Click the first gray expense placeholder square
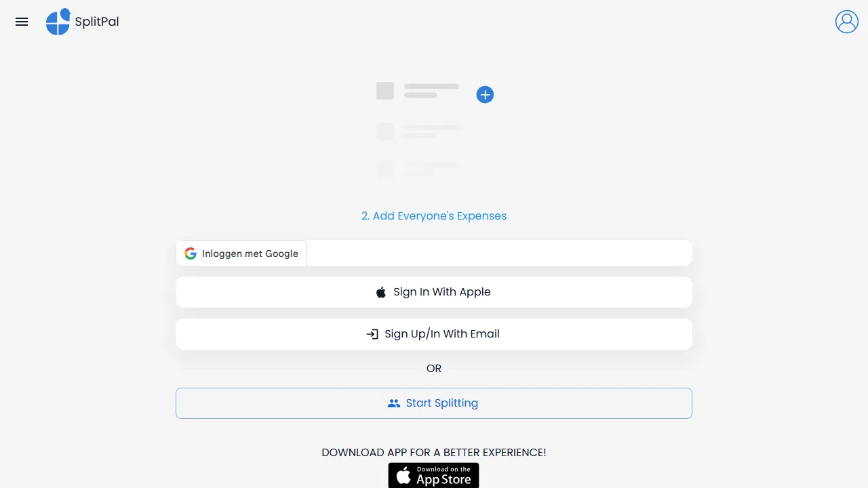 pos(384,90)
